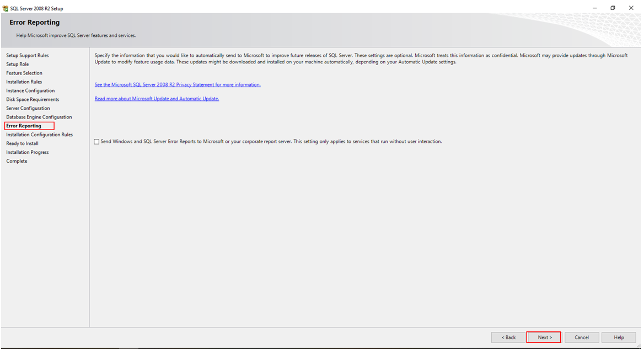Close the SQL Server Setup window

pyautogui.click(x=631, y=8)
